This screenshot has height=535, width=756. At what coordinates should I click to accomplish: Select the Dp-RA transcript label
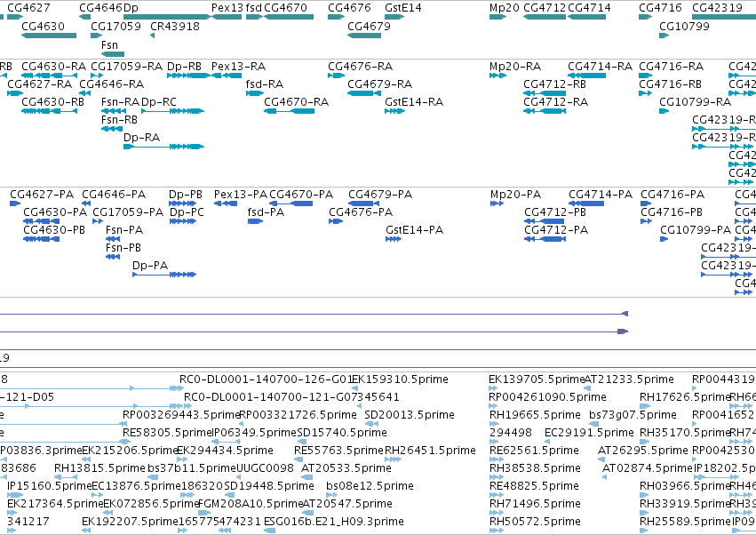[x=141, y=138]
